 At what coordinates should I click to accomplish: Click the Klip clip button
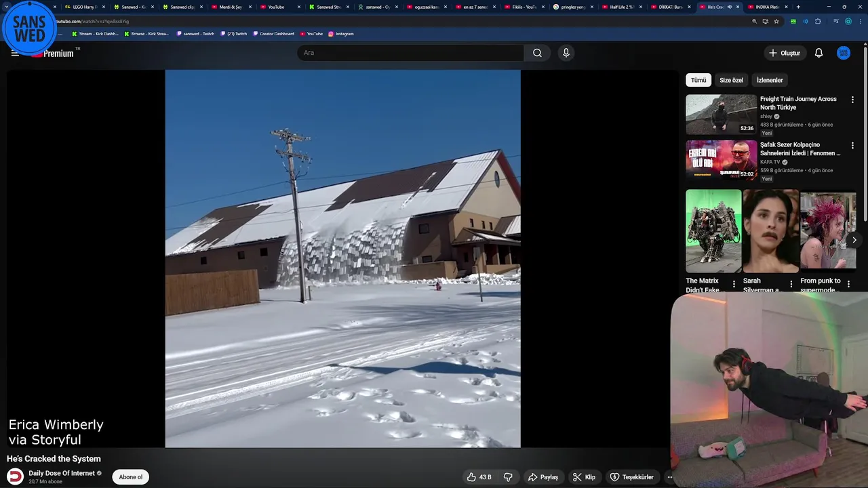click(x=584, y=477)
